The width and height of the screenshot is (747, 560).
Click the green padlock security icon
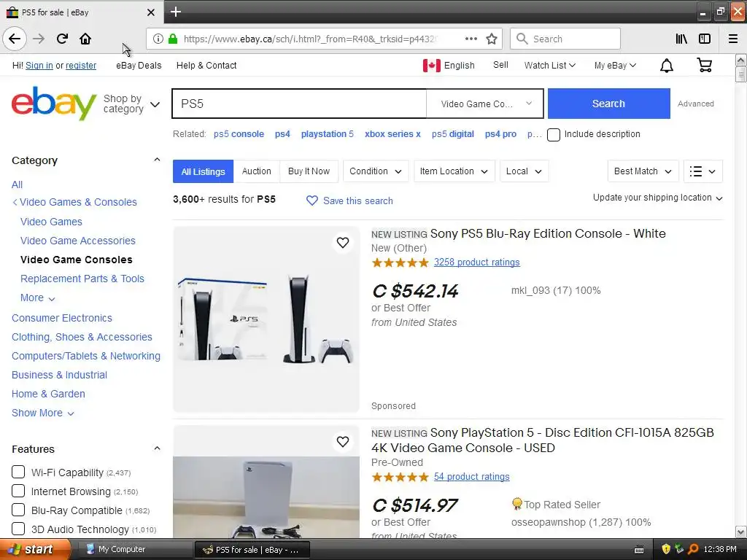click(x=173, y=39)
